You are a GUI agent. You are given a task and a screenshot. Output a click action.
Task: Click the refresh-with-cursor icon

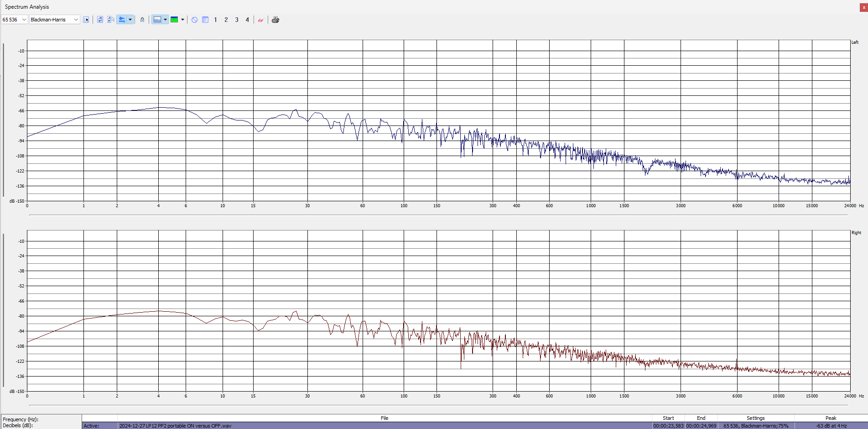pos(111,20)
